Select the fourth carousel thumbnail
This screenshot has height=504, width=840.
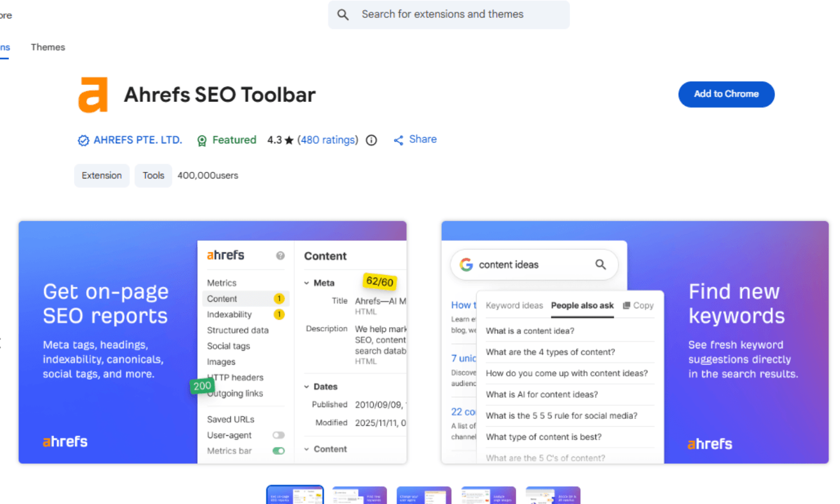click(488, 495)
